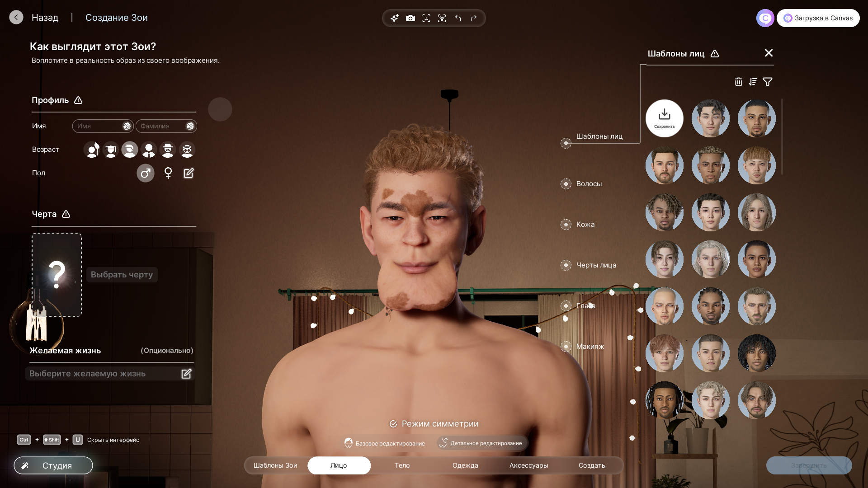Screen dimensions: 868x488
Task: Switch to the Тело tab
Action: [x=402, y=465]
